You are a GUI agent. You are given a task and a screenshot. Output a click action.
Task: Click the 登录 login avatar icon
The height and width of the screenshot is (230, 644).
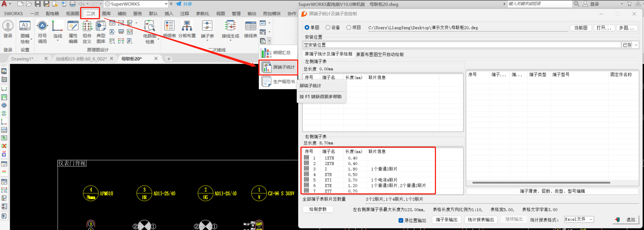[8, 26]
